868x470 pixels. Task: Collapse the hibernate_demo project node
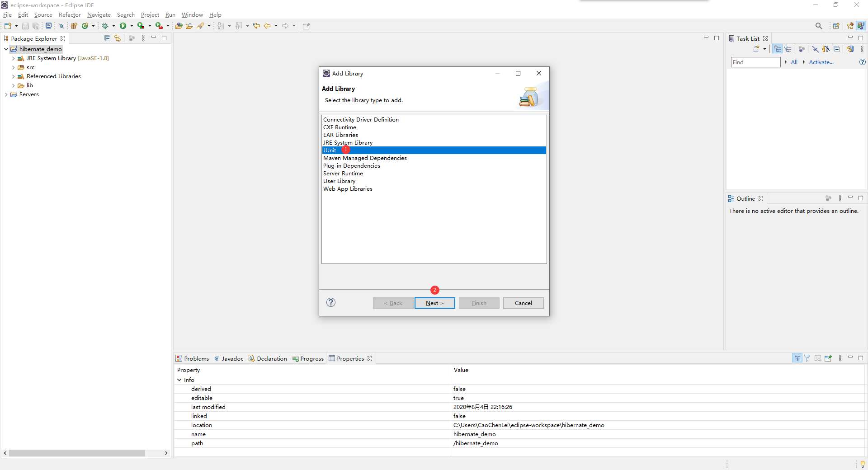[5, 49]
